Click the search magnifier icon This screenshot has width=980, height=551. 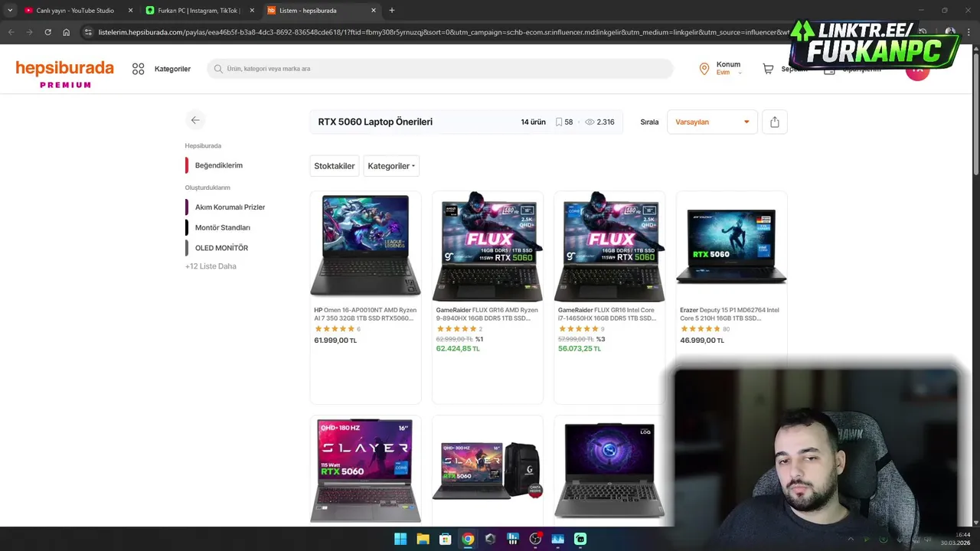point(218,69)
